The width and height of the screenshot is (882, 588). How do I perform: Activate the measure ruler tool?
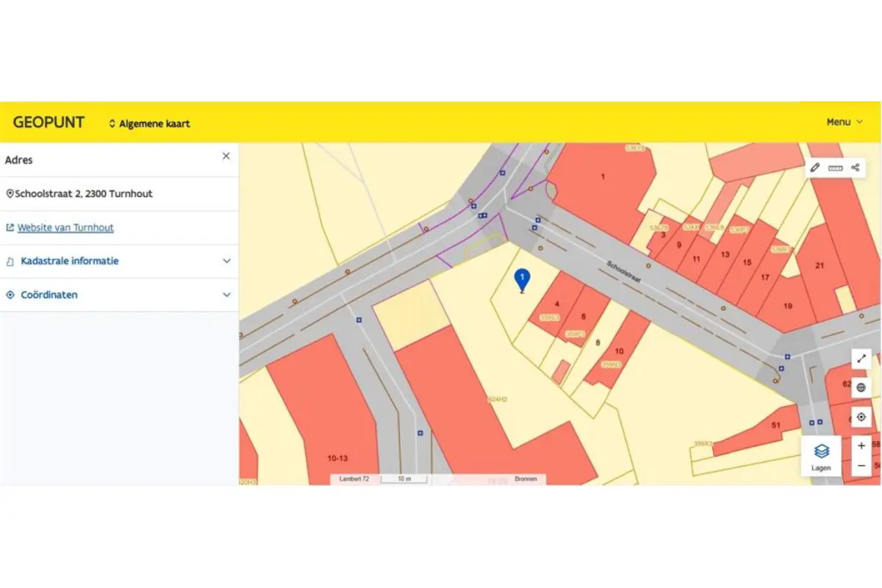point(836,168)
